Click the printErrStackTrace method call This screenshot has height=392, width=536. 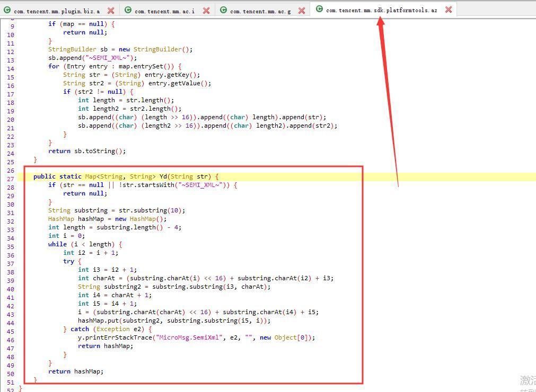(119, 337)
